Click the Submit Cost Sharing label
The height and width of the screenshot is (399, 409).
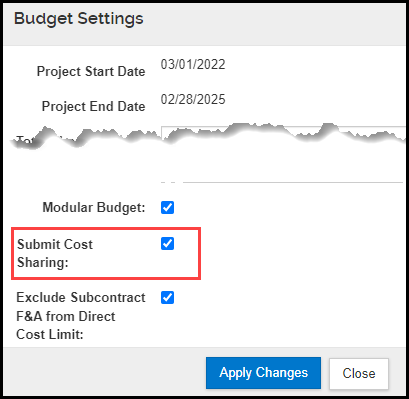[x=55, y=253]
